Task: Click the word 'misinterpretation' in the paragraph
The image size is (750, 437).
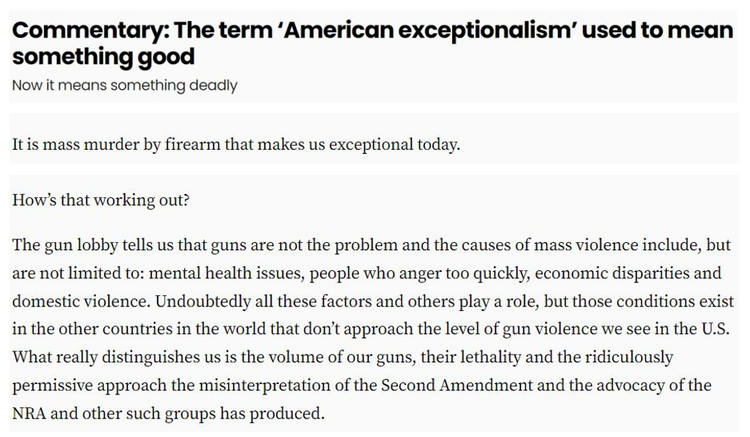Action: point(264,385)
